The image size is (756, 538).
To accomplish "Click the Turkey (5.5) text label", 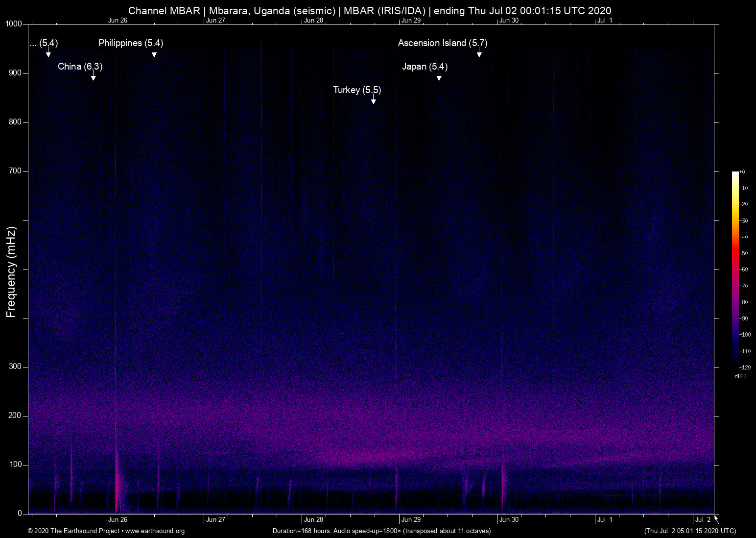I will click(356, 90).
